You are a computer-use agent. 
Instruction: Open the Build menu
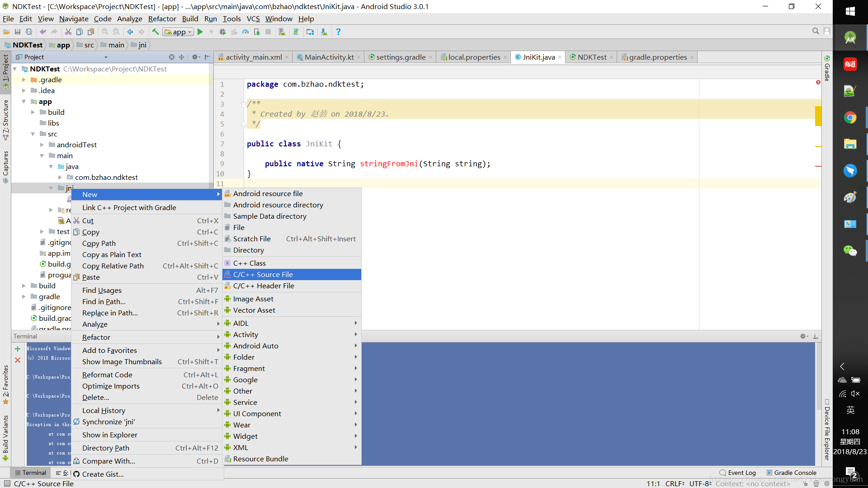(190, 19)
